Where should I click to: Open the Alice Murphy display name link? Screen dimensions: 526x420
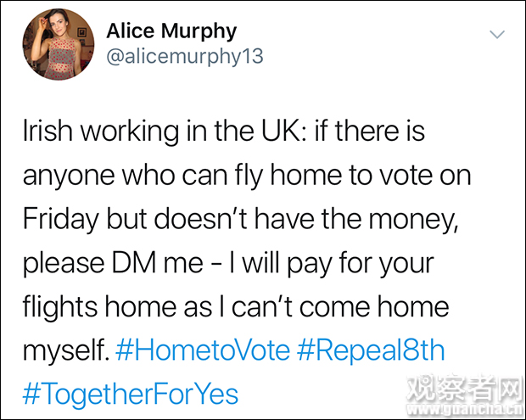pyautogui.click(x=171, y=31)
